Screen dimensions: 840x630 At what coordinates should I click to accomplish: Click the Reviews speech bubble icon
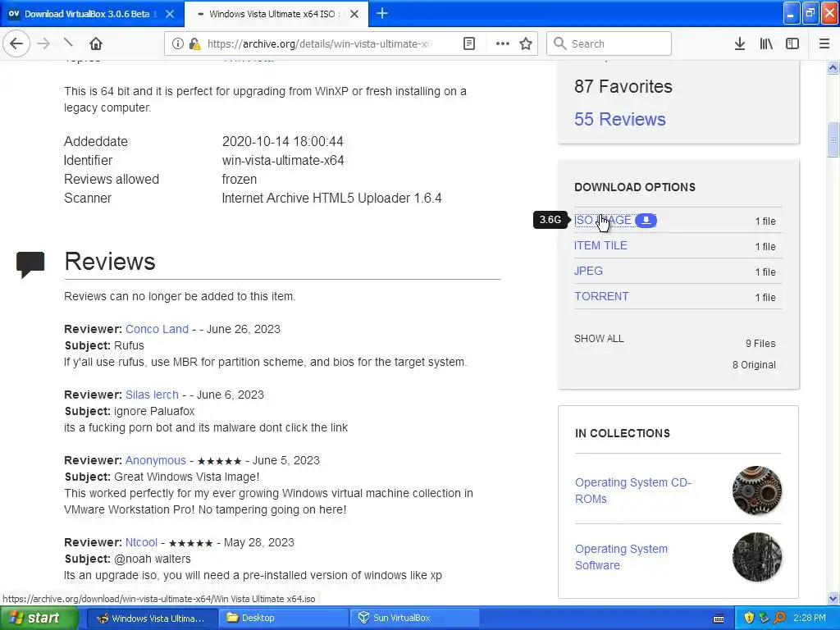pyautogui.click(x=30, y=264)
